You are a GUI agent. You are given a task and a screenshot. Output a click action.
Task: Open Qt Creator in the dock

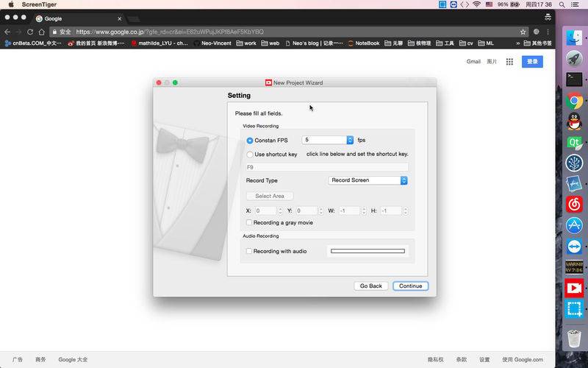[x=574, y=143]
